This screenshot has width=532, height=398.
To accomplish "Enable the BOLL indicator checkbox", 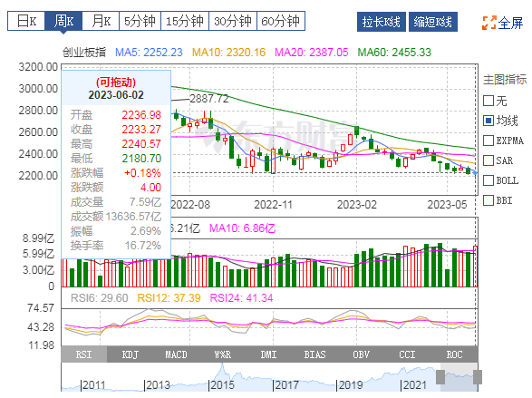I will point(488,180).
